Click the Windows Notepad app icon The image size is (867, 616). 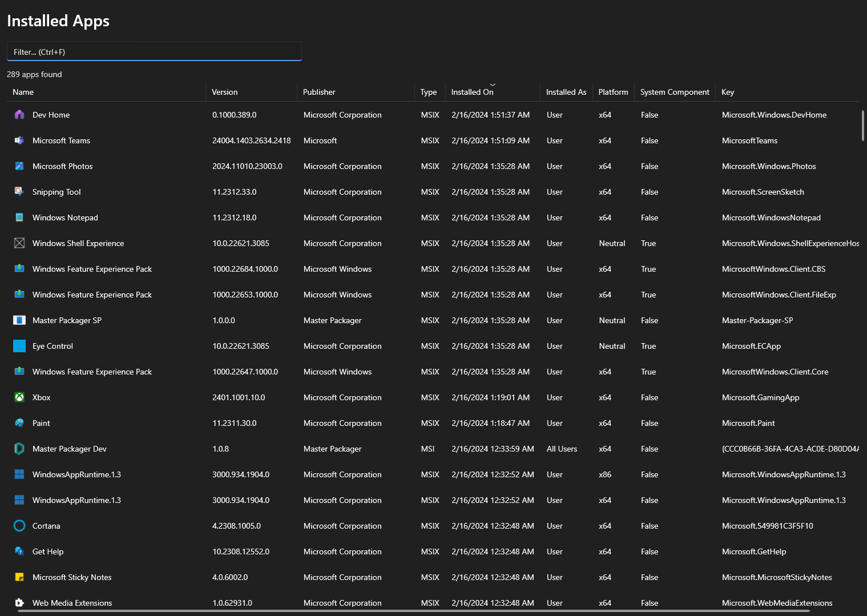(x=19, y=218)
